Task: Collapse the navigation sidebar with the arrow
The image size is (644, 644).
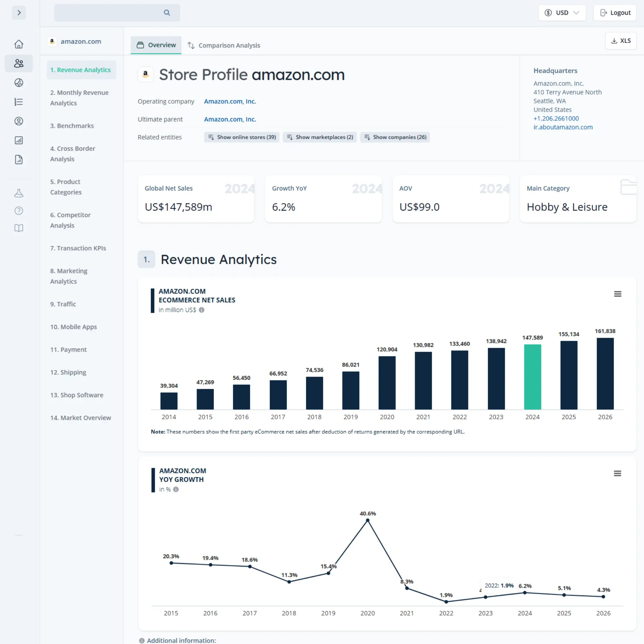Action: pyautogui.click(x=19, y=13)
